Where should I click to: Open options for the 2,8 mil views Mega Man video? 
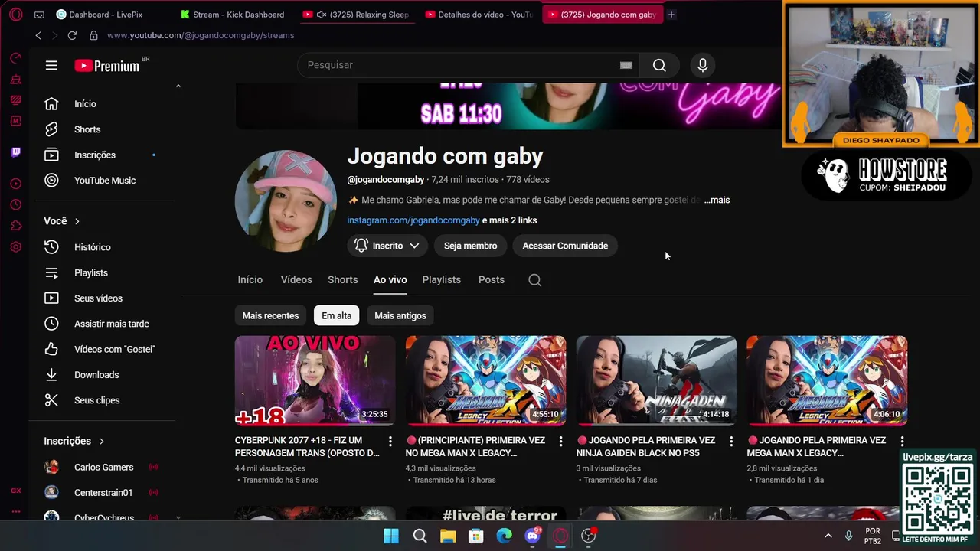[x=902, y=442]
